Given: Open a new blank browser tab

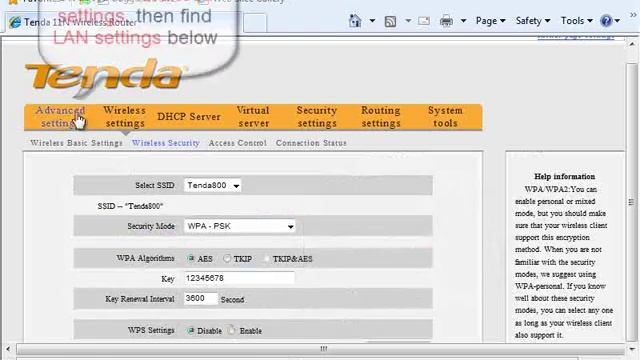Looking at the screenshot, I should (x=255, y=22).
